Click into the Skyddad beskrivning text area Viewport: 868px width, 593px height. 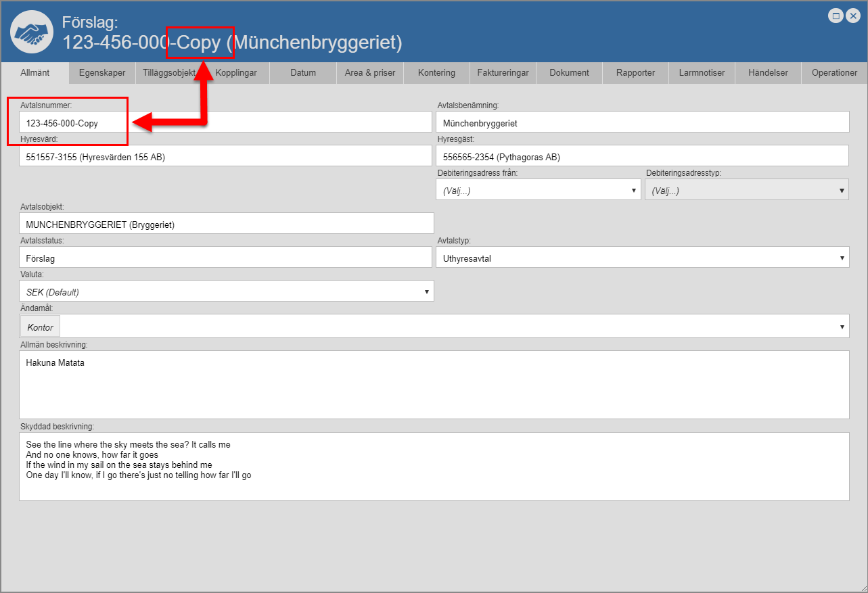pos(434,467)
